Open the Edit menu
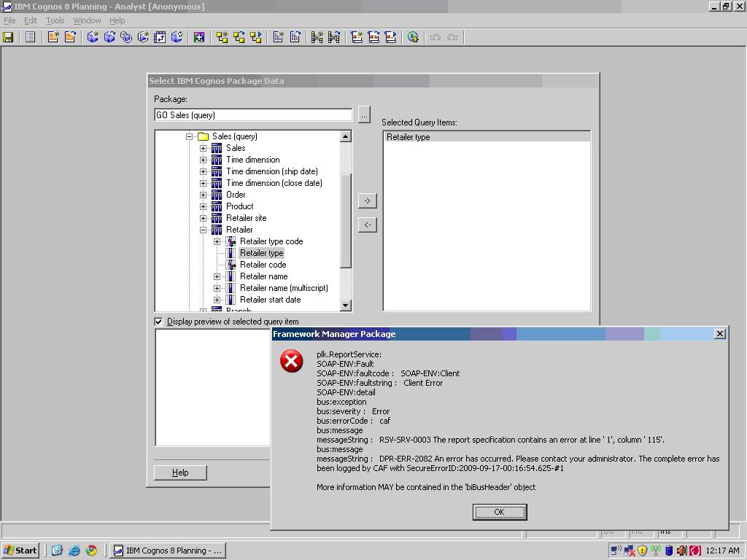The height and width of the screenshot is (560, 747). 31,20
